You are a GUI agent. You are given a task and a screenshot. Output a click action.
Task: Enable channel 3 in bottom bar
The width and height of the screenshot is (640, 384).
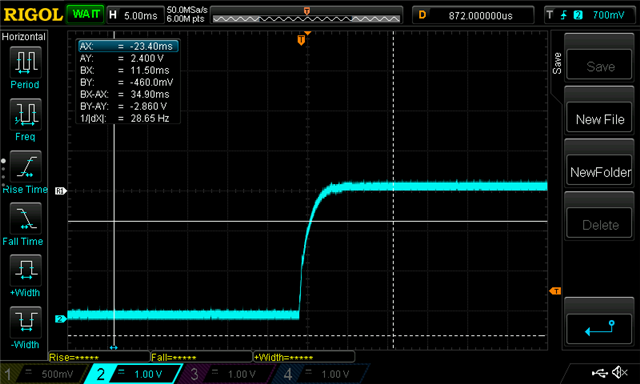(227, 374)
